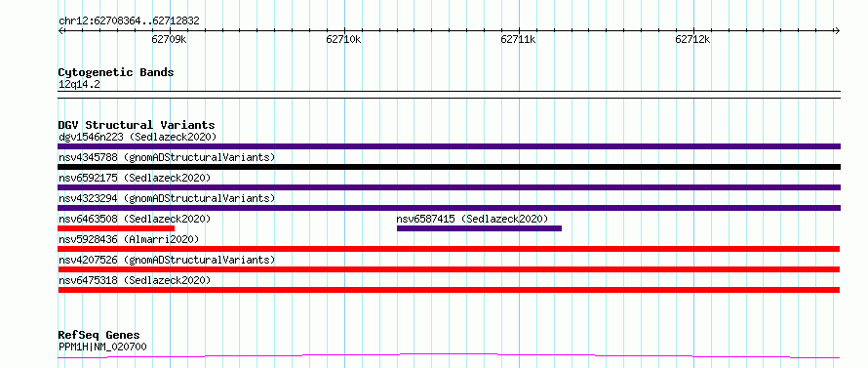Click the PPM1H|NM_020700 gene label
This screenshot has height=368, width=868.
(x=102, y=348)
